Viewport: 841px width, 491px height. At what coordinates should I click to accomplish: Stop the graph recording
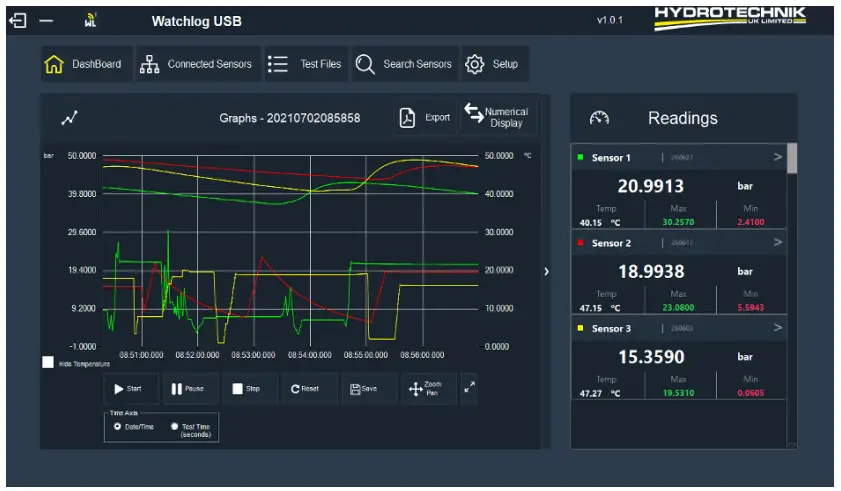[x=249, y=389]
